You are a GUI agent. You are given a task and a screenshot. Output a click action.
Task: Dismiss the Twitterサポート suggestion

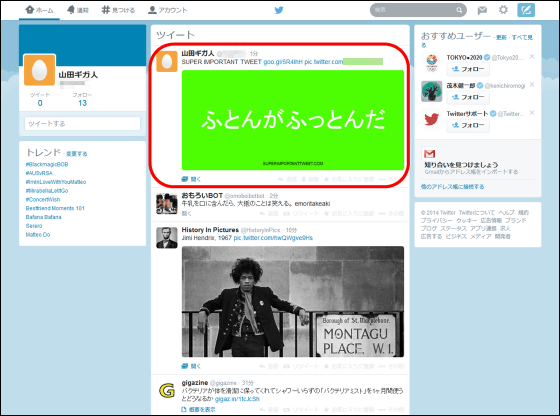532,113
